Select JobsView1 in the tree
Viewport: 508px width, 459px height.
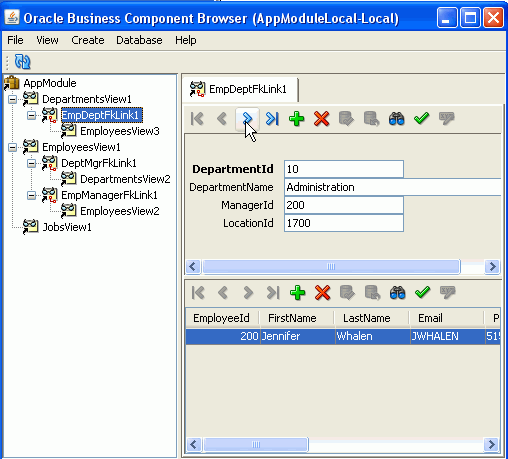click(67, 227)
